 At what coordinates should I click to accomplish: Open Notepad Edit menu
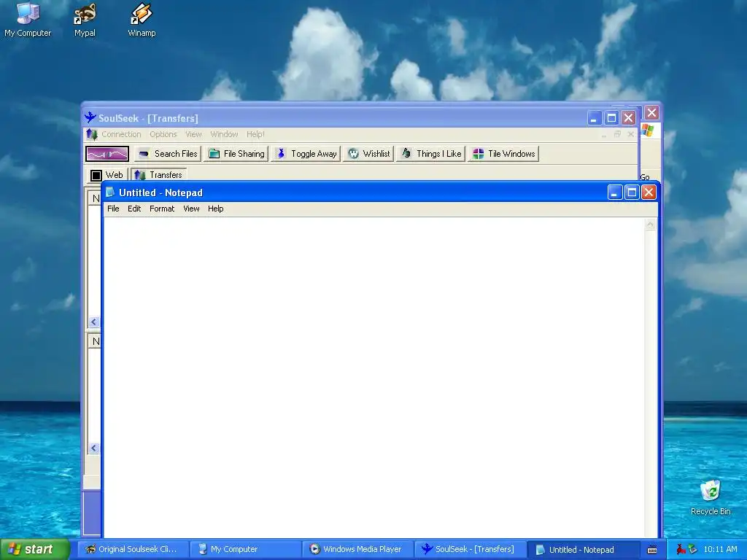[x=134, y=209]
